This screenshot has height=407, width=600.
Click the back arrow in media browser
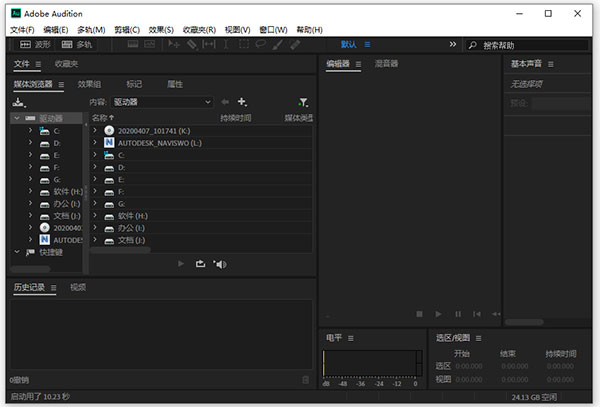[x=225, y=102]
